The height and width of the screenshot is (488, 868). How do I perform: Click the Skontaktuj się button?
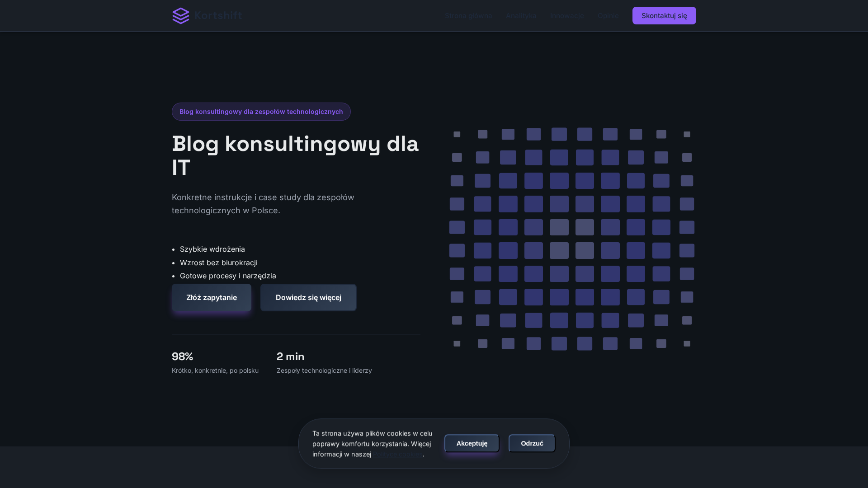[x=664, y=16]
